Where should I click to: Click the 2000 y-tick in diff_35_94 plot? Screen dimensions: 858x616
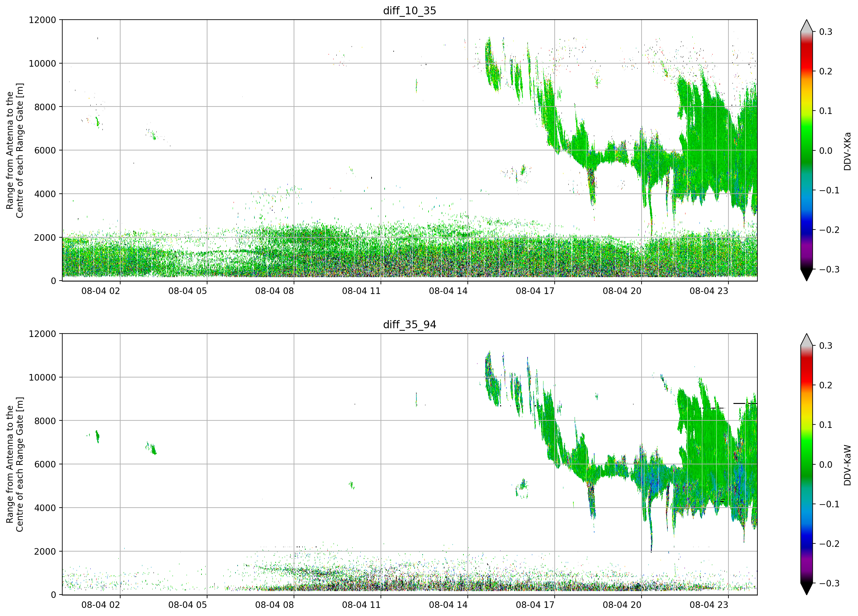(45, 552)
